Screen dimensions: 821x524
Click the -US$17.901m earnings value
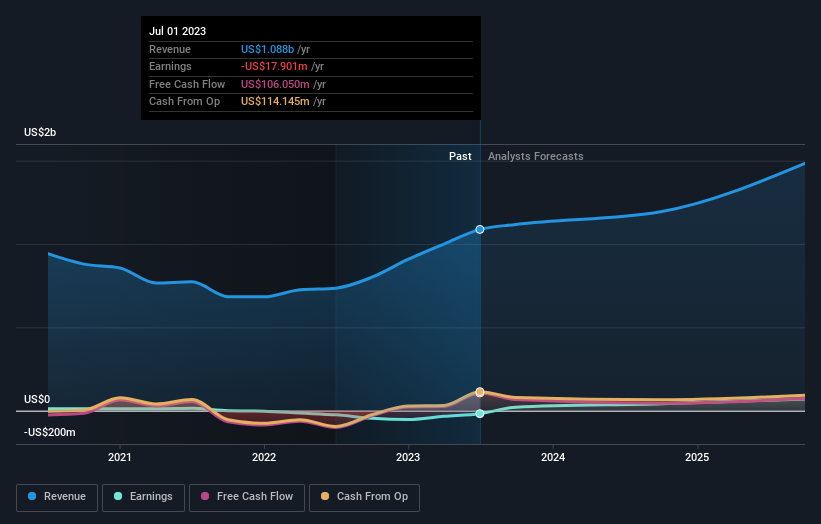[x=274, y=66]
